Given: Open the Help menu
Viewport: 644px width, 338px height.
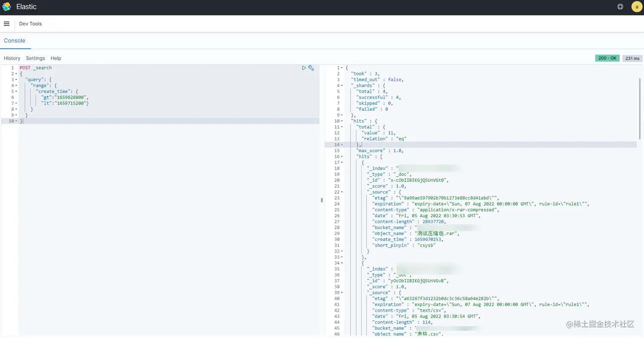Looking at the screenshot, I should point(56,58).
